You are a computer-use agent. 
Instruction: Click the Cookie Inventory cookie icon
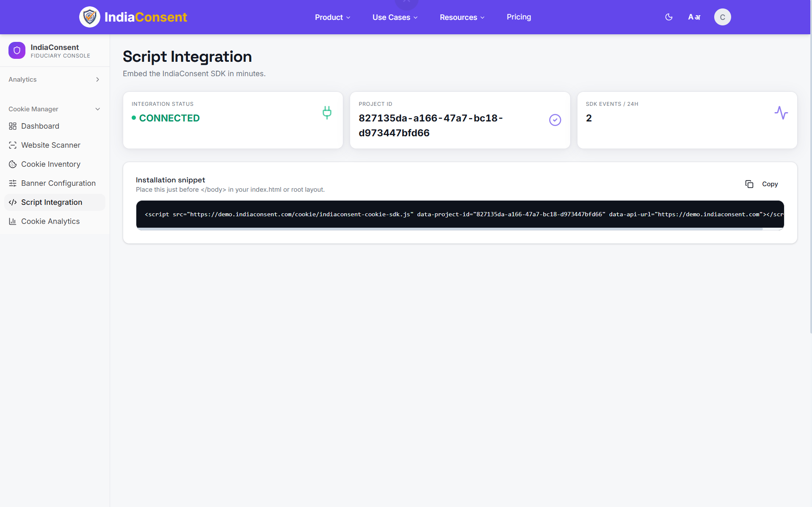pyautogui.click(x=13, y=164)
